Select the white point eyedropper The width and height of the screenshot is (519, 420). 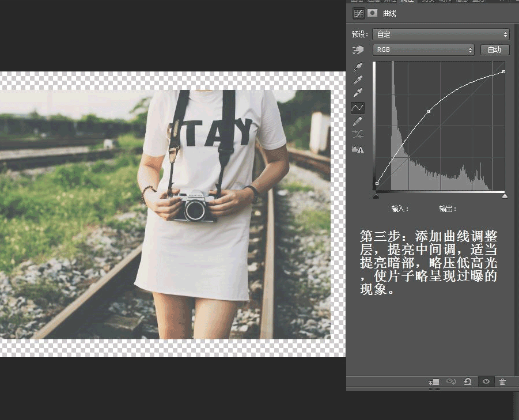tap(358, 94)
